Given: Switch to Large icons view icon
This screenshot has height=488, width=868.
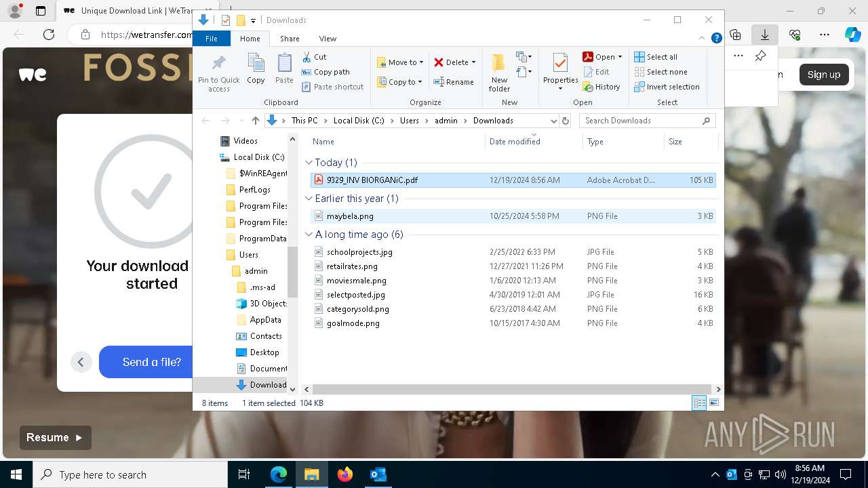Looking at the screenshot, I should pos(713,403).
